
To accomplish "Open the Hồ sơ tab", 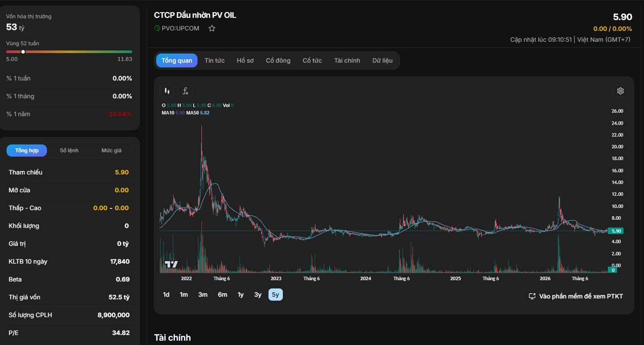I will 245,60.
